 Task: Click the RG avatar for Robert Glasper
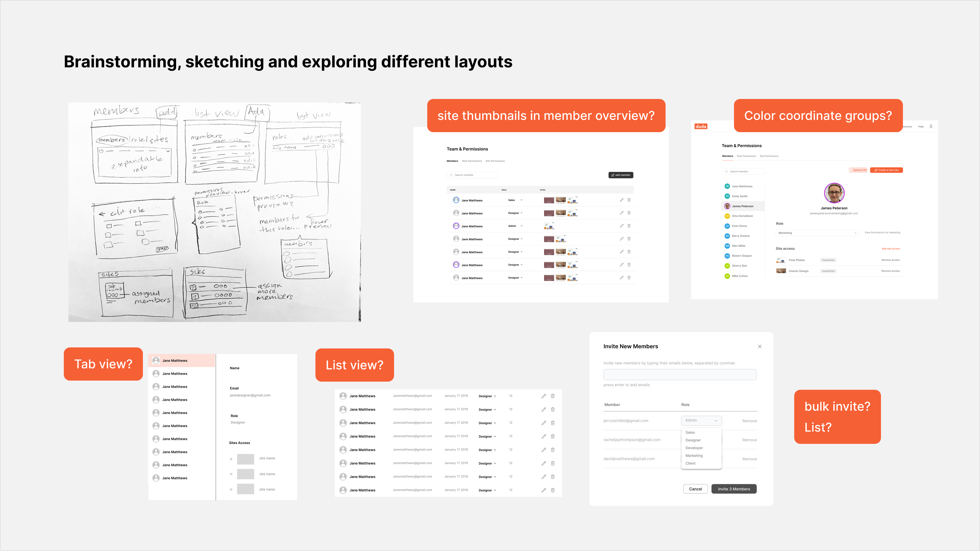(x=727, y=256)
